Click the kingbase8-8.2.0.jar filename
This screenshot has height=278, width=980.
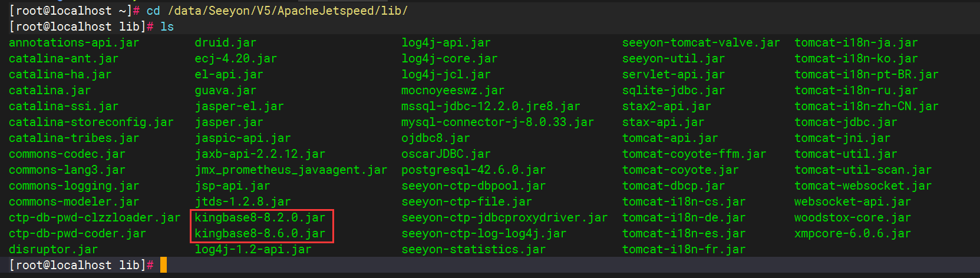[x=260, y=218]
